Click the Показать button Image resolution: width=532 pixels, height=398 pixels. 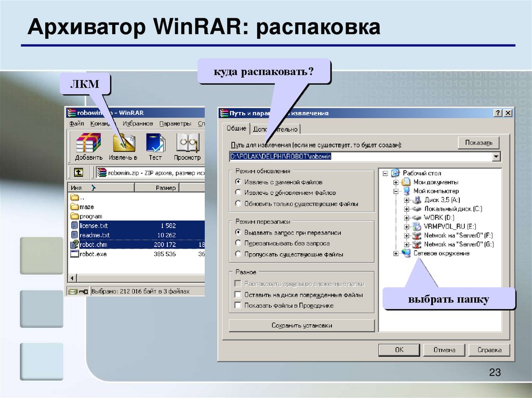tap(478, 143)
